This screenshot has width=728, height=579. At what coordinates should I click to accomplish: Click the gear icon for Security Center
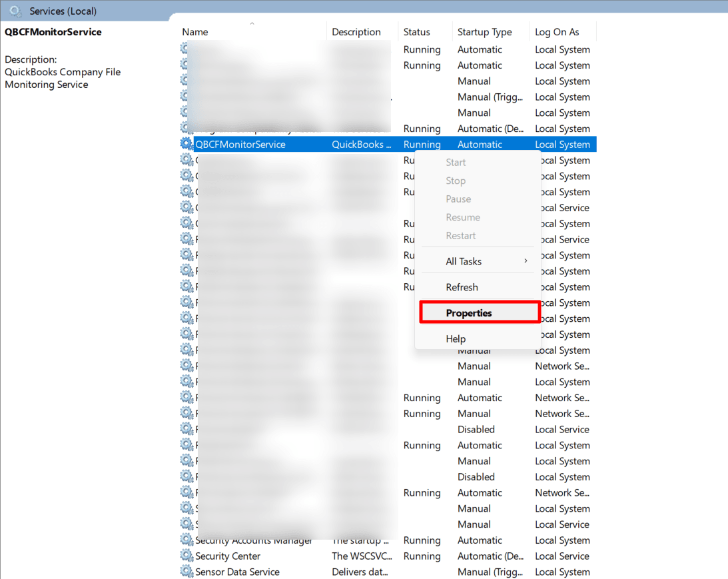click(x=186, y=555)
